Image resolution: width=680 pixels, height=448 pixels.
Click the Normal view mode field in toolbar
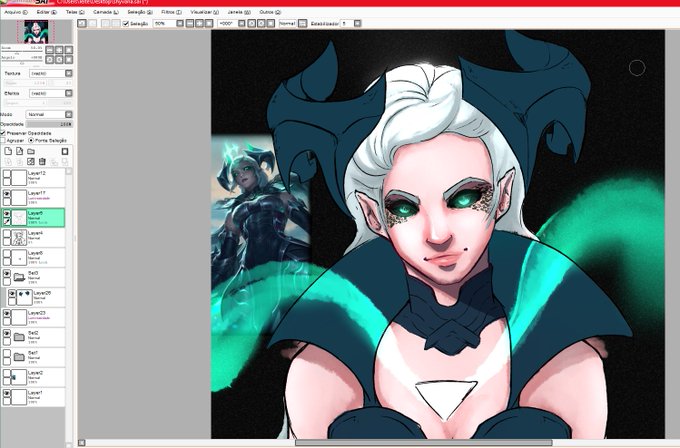point(288,23)
